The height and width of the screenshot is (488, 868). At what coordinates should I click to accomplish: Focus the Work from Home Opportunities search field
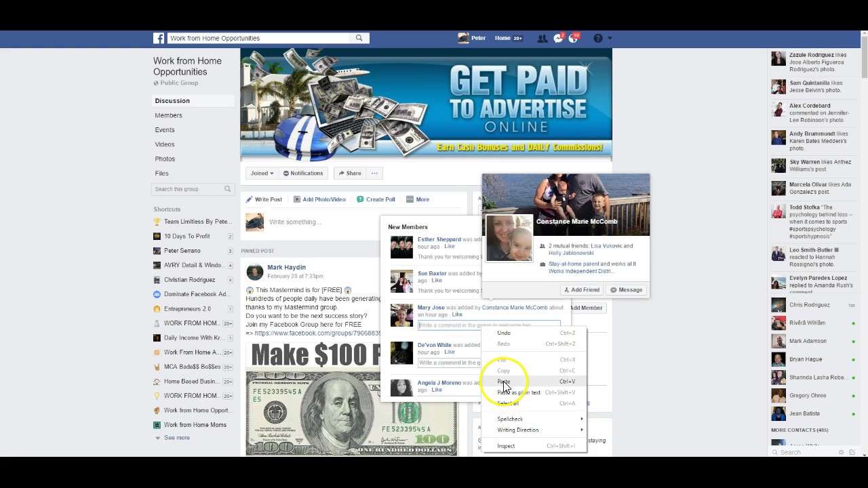[258, 39]
